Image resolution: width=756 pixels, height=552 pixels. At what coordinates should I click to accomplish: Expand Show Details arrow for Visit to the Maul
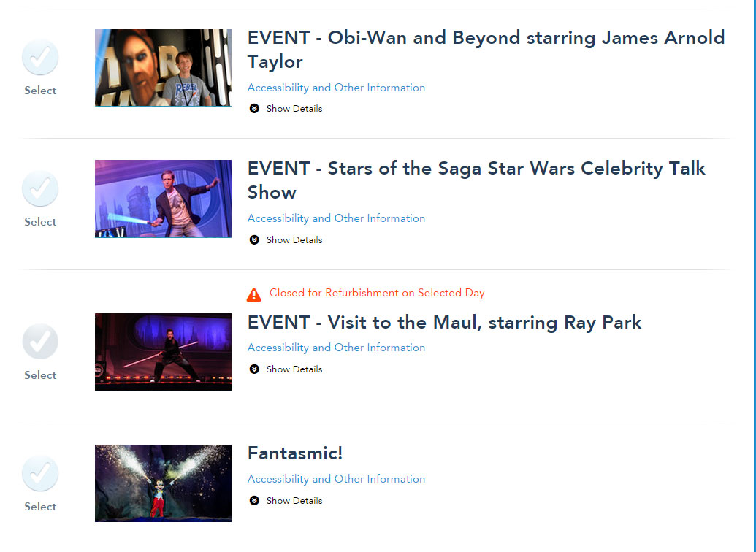tap(254, 369)
